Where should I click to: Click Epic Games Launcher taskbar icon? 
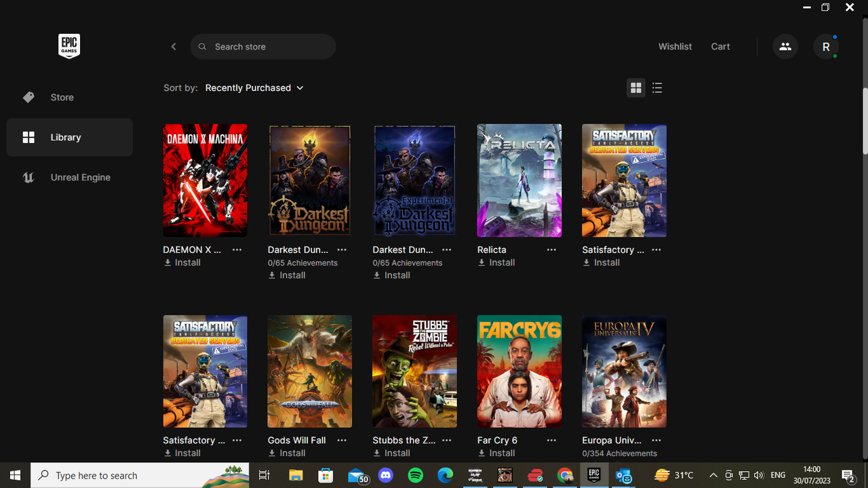point(594,475)
